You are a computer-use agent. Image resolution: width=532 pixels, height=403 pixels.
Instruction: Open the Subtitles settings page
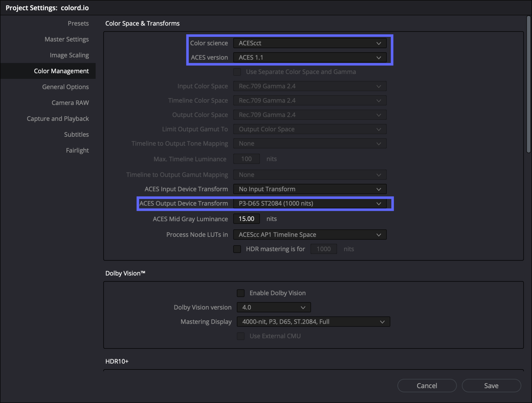[77, 134]
